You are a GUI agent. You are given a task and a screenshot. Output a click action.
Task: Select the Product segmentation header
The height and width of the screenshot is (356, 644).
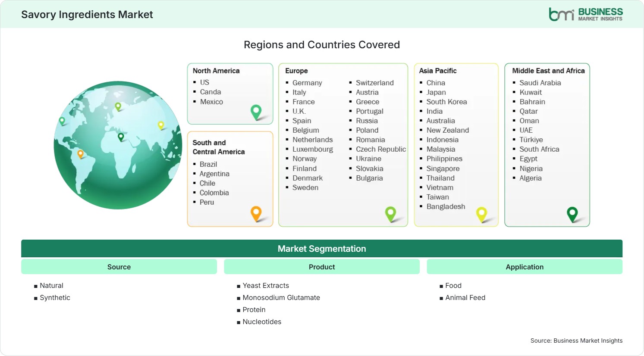[x=322, y=267]
